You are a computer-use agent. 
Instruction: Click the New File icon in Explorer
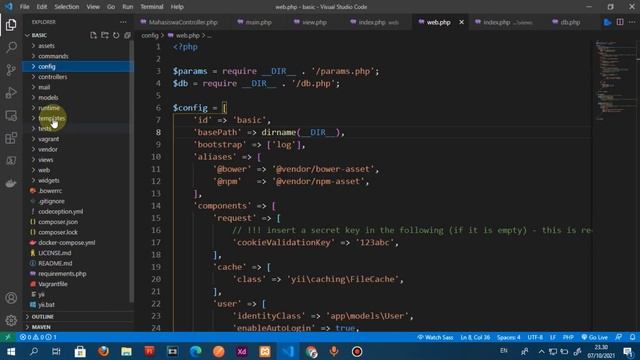coord(93,36)
